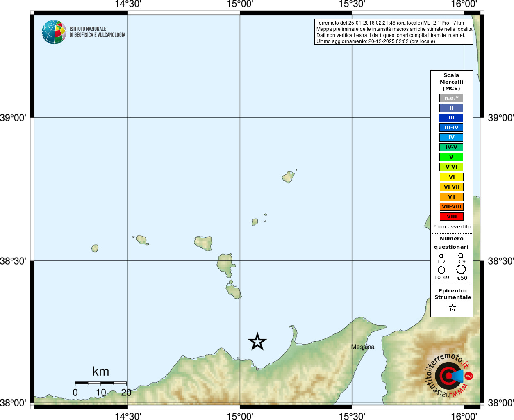The width and height of the screenshot is (514, 420).
Task: Click the scale bar '10' tick label
Action: click(101, 393)
